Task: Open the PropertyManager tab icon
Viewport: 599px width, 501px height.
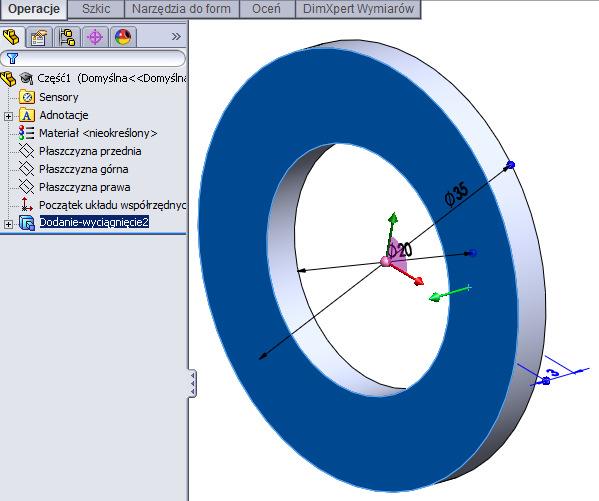Action: click(39, 37)
